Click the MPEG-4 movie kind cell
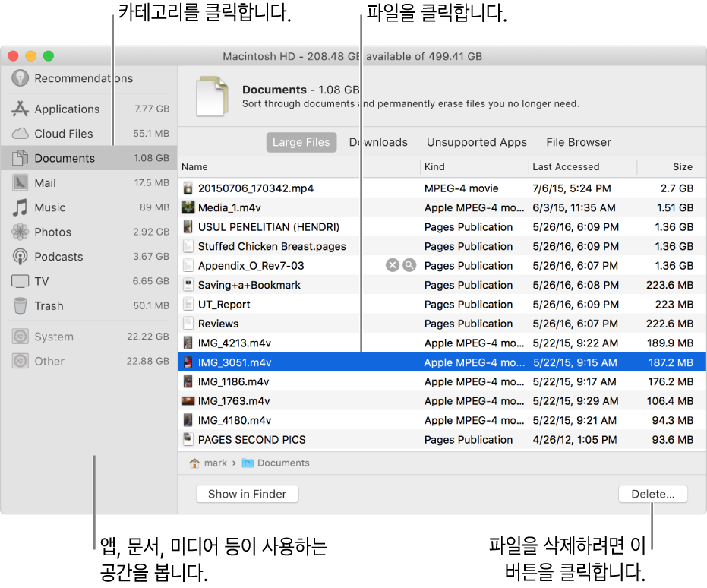This screenshot has height=588, width=707. (x=461, y=188)
